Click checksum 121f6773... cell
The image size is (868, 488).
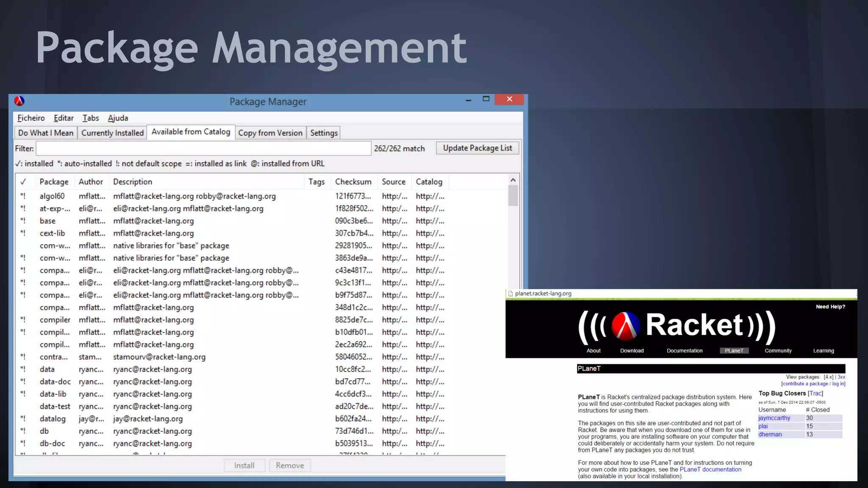353,196
